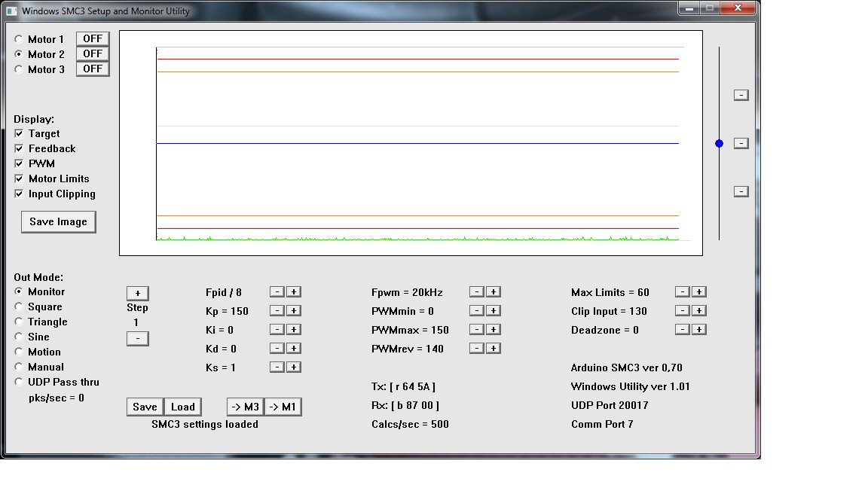Toggle Motor 2 OFF button
The height and width of the screenshot is (488, 868).
(x=93, y=53)
